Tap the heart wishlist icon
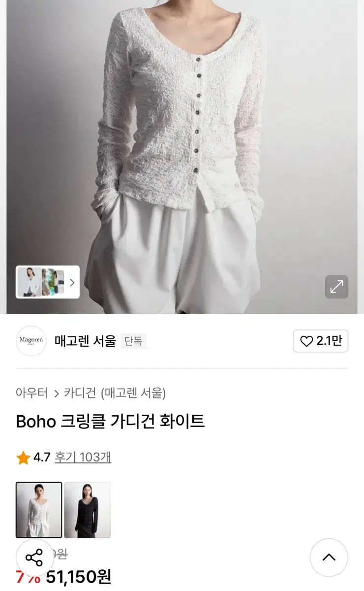The width and height of the screenshot is (364, 591). point(306,341)
